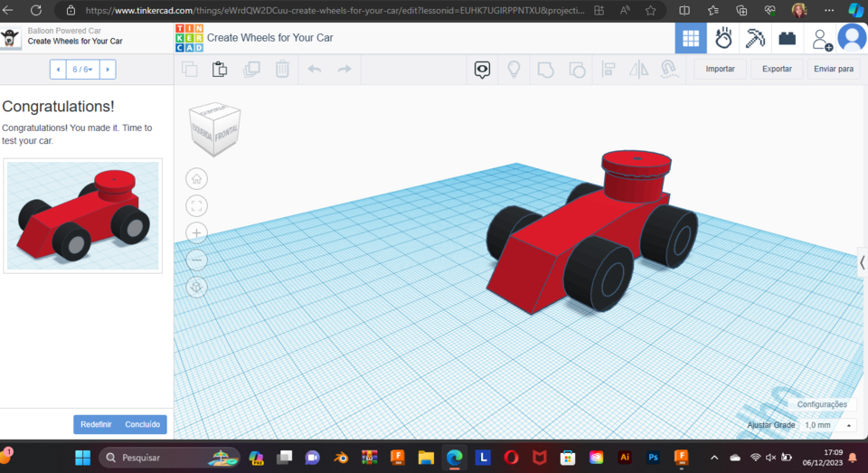Screen dimensions: 868x473
Task: Ungroup shapes icon
Action: click(577, 70)
